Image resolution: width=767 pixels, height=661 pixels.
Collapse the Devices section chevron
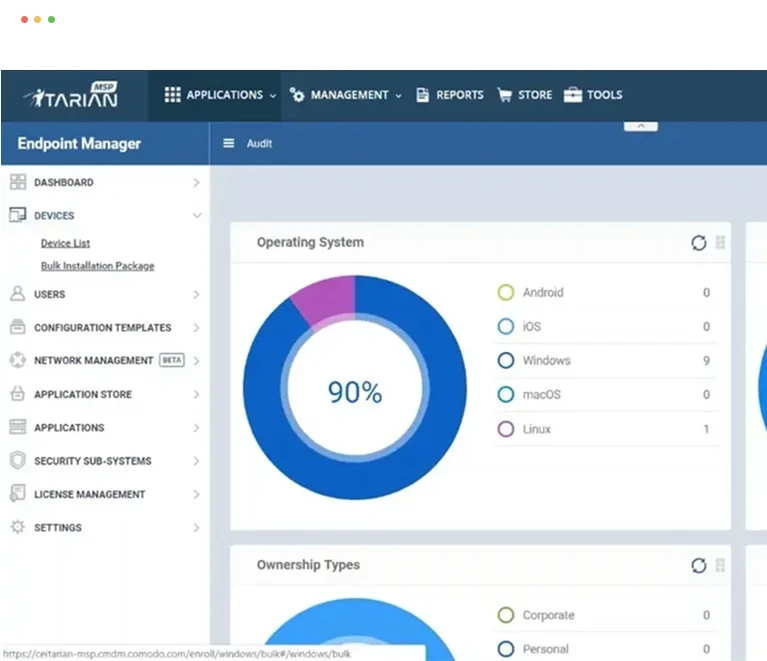click(x=197, y=216)
